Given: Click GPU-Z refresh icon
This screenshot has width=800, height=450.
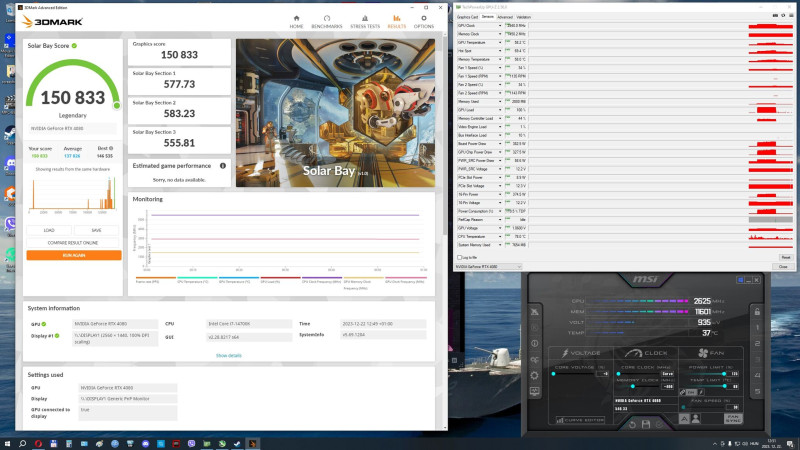Looking at the screenshot, I should coord(783,16).
